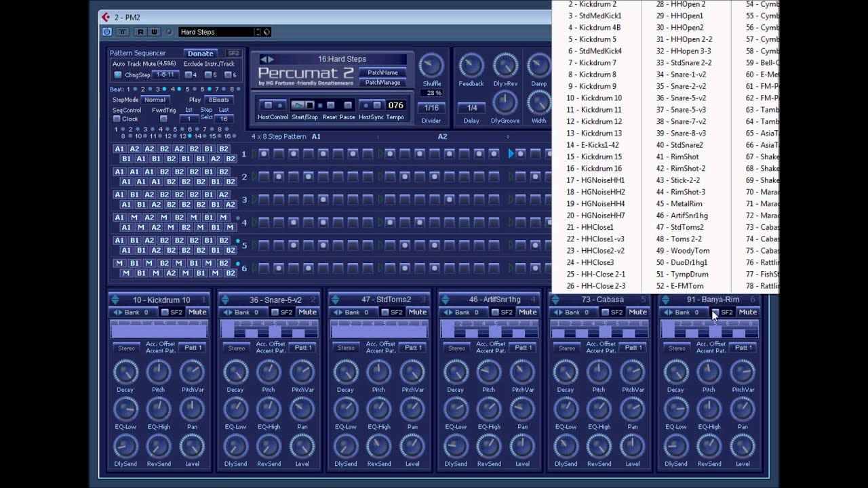The height and width of the screenshot is (488, 868).
Task: Click the RevSend knob on Snare-5-v2 channel
Action: [269, 446]
